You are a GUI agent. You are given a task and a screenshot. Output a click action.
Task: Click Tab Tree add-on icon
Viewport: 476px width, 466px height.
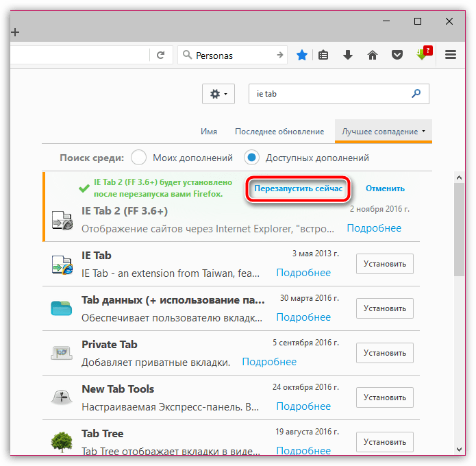tap(62, 442)
